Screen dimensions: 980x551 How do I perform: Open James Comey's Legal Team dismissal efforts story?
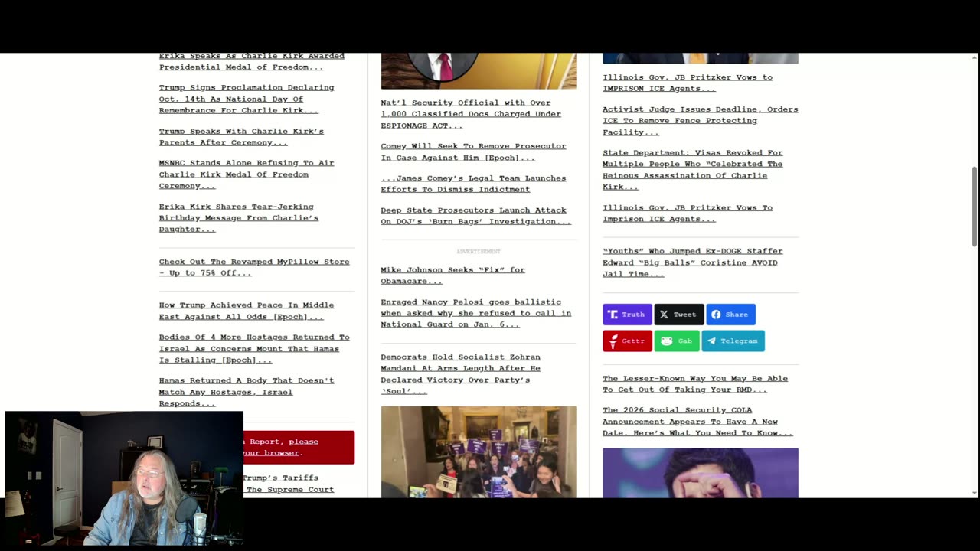tap(473, 184)
